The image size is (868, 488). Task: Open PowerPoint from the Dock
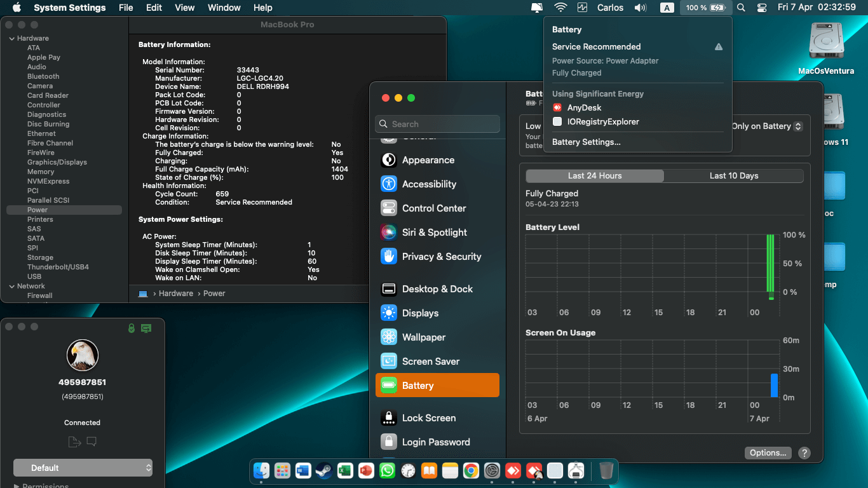pos(366,471)
